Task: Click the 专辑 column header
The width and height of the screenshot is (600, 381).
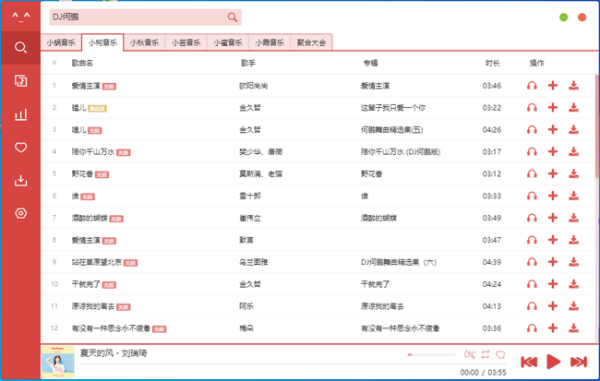Action: pyautogui.click(x=370, y=63)
